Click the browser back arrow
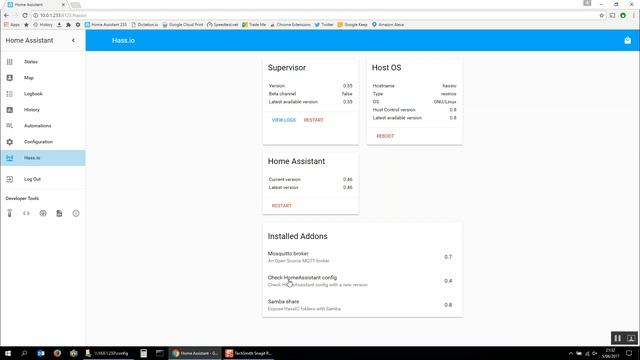 (6, 15)
